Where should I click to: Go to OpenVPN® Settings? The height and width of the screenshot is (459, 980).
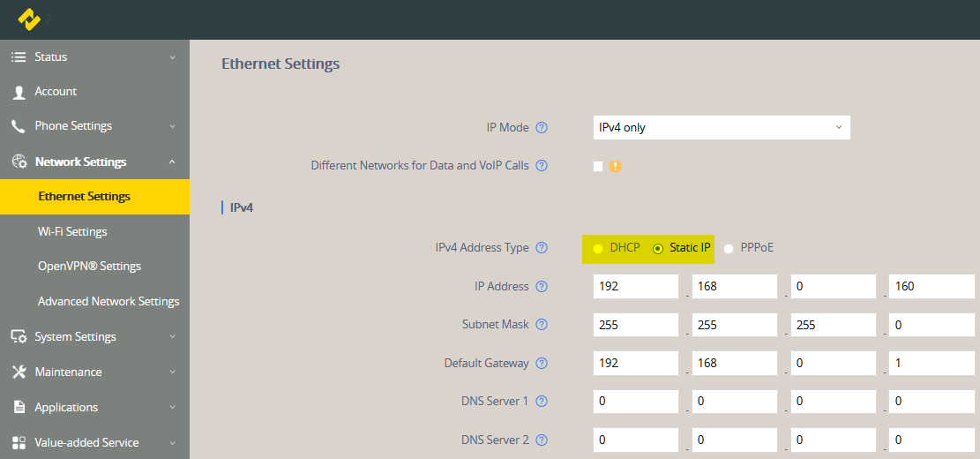point(89,266)
